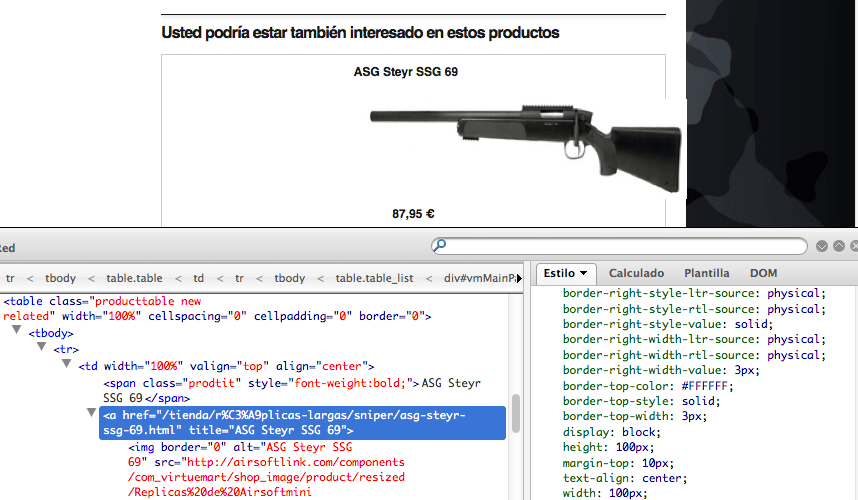Viewport: 858px width, 500px height.
Task: Select div#vmMainPage breadcrumb item
Action: pyautogui.click(x=480, y=278)
